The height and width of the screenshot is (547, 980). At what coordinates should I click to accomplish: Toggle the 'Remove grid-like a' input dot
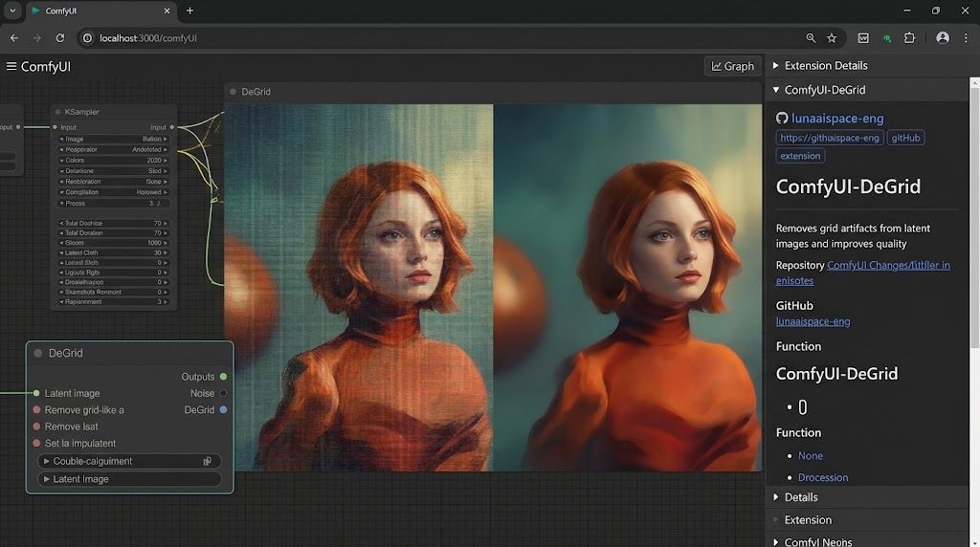pyautogui.click(x=36, y=410)
